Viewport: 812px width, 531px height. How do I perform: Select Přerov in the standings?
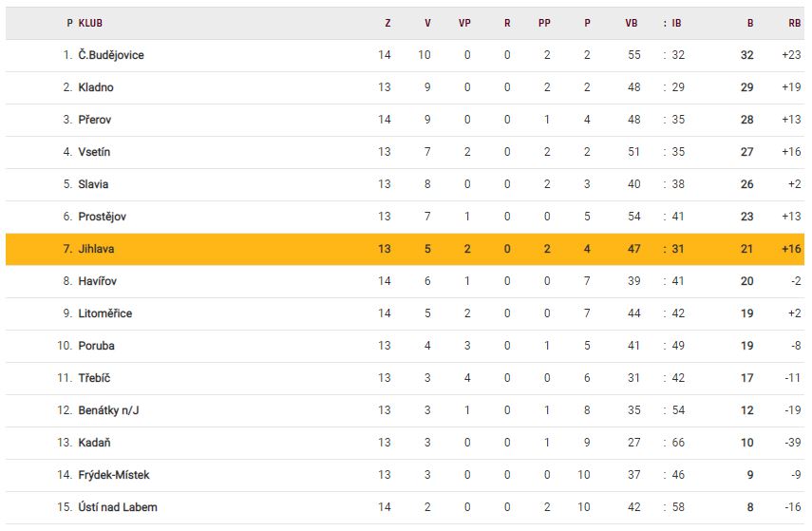95,120
